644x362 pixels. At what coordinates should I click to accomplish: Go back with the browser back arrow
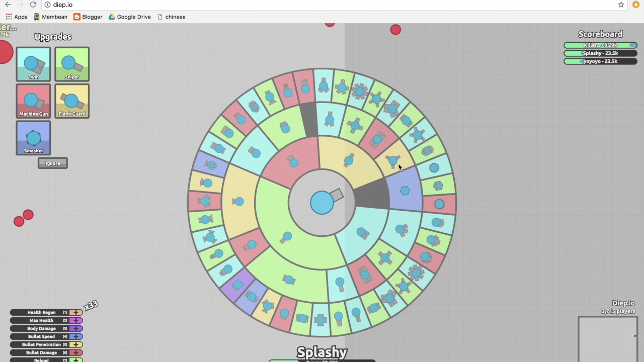click(8, 5)
